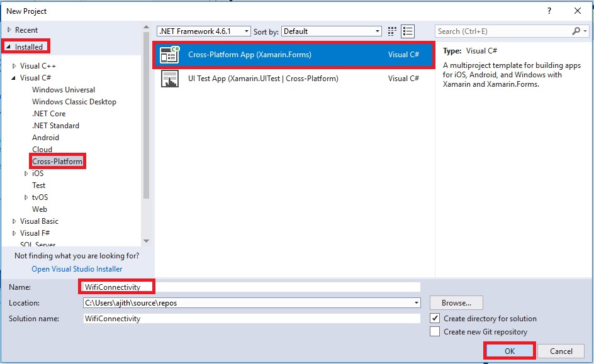Enable Create new Git repository checkbox
Screen dimensions: 594x364
pos(435,331)
